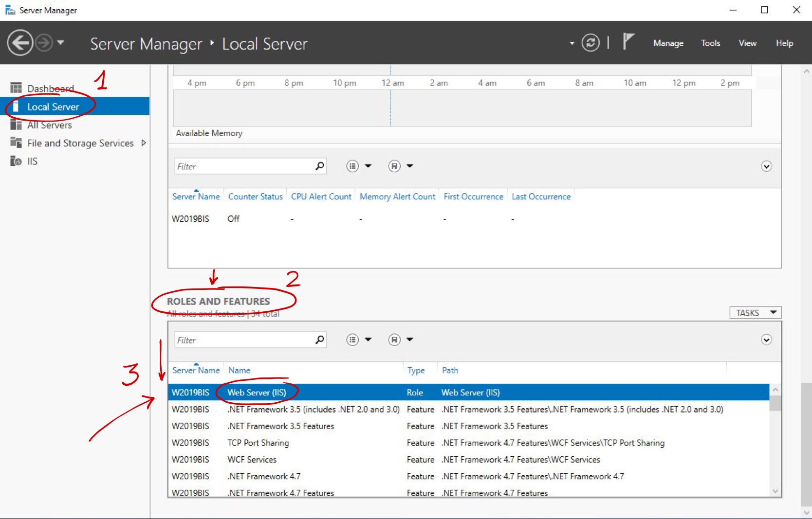Open the breadcrumb dropdown beside Refresh

click(572, 43)
